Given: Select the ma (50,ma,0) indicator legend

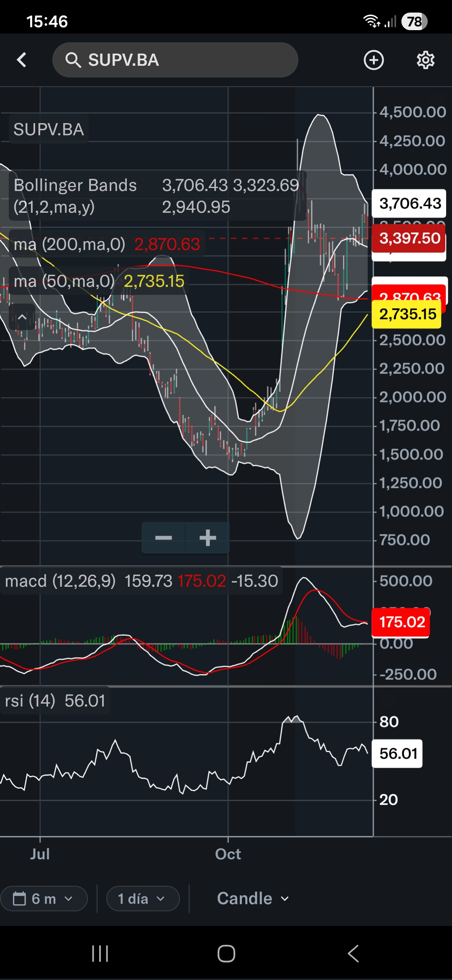Looking at the screenshot, I should [x=99, y=281].
